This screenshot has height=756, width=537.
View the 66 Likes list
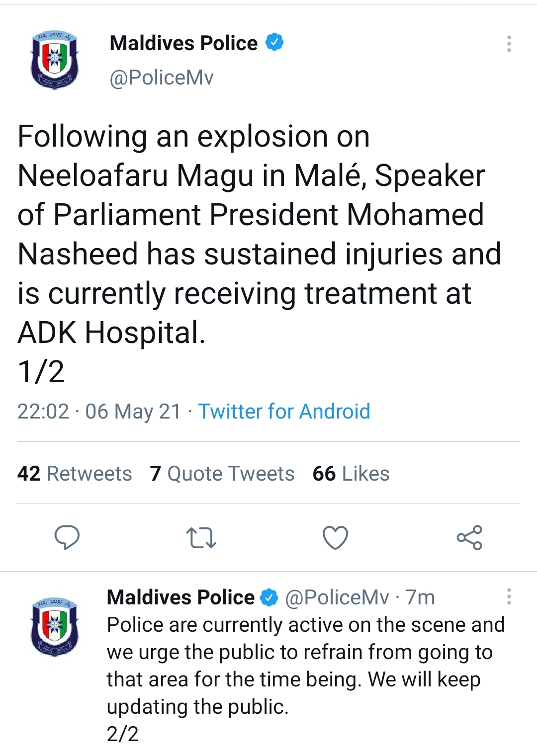[x=351, y=474]
